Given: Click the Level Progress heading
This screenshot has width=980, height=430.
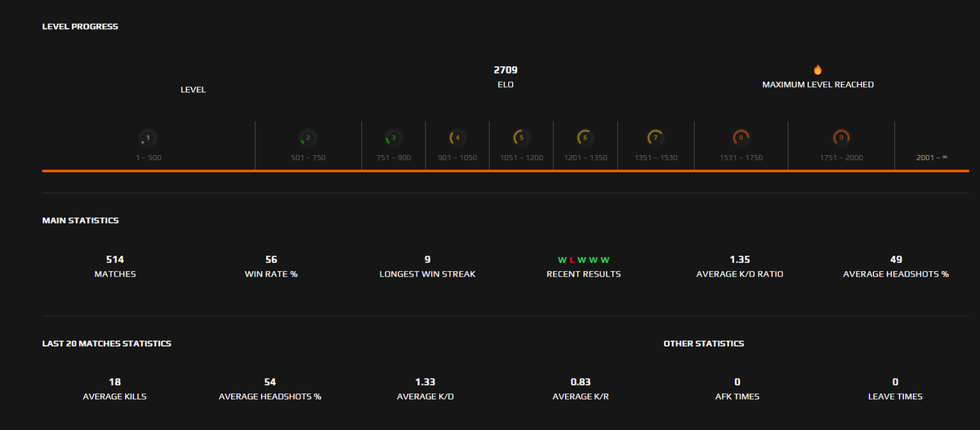Looking at the screenshot, I should pyautogui.click(x=80, y=26).
